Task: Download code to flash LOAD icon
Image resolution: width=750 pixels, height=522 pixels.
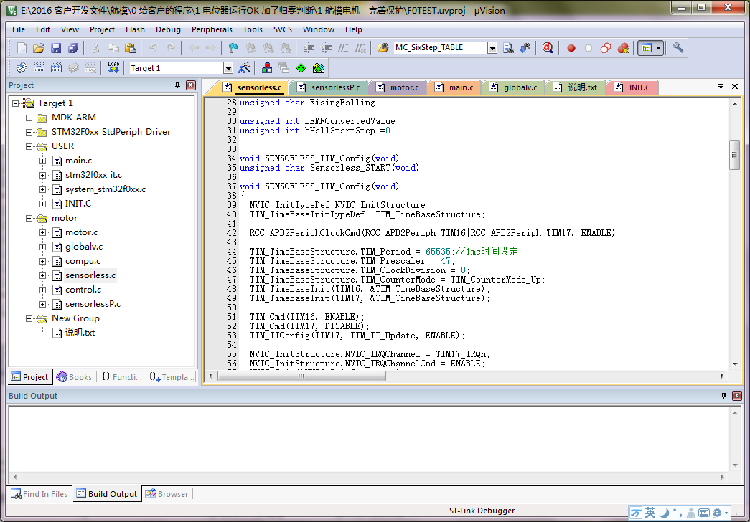Action: 113,67
